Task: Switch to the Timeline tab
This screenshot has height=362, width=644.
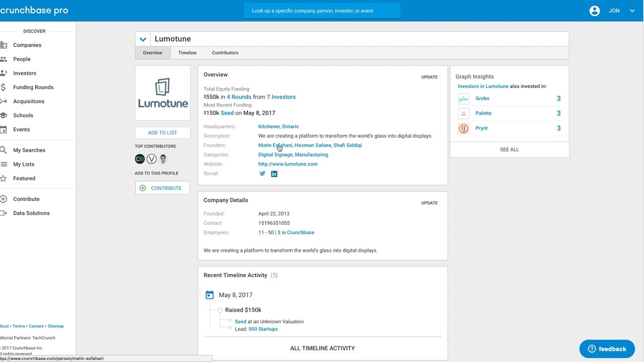Action: (187, 52)
